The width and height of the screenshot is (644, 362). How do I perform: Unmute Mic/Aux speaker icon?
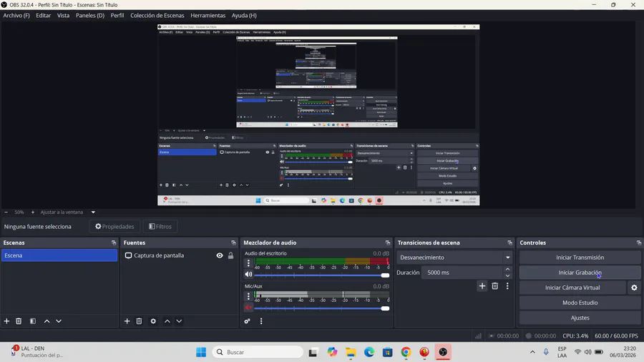pyautogui.click(x=248, y=308)
